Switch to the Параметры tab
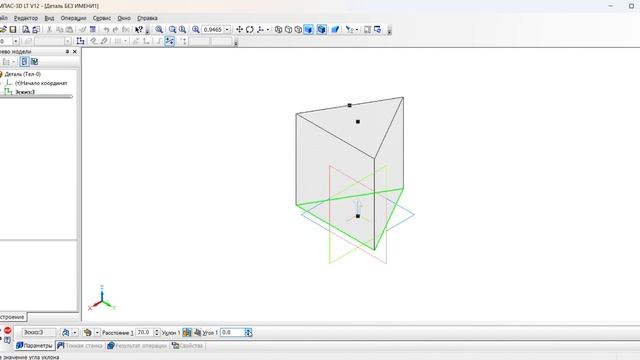Image resolution: width=640 pixels, height=360 pixels. (34, 346)
